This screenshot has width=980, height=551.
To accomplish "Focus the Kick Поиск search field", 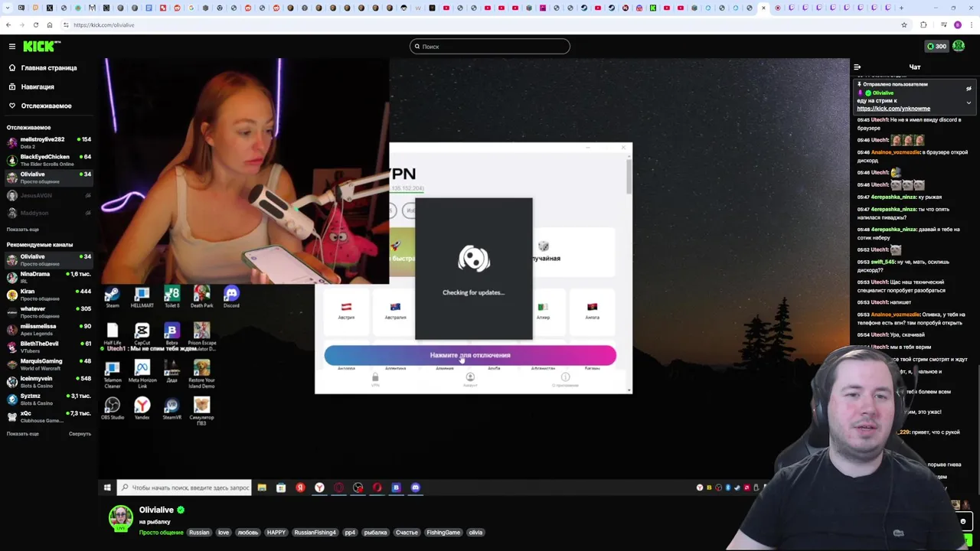I will click(x=490, y=47).
